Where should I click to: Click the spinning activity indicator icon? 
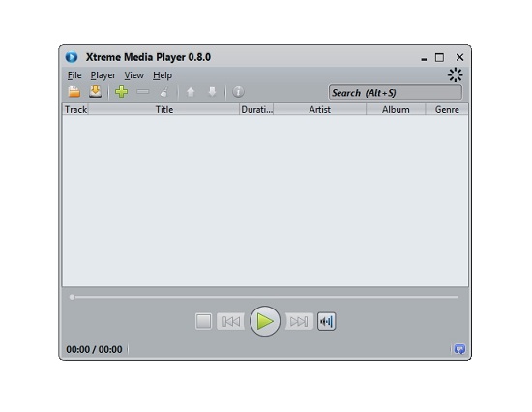tap(455, 75)
